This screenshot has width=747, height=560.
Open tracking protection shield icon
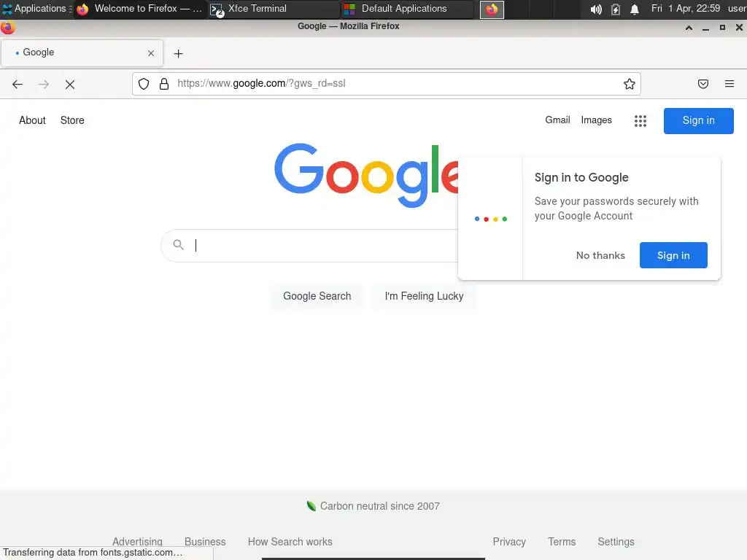pos(144,85)
